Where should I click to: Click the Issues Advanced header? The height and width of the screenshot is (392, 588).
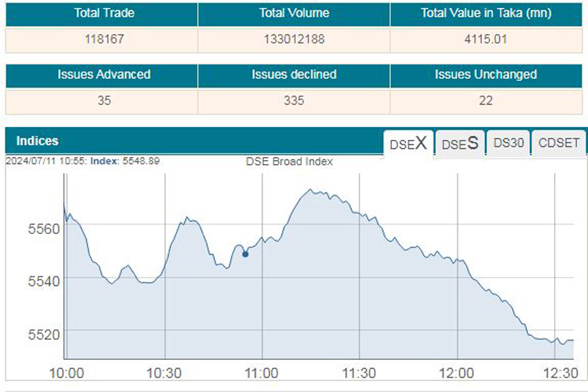[101, 74]
